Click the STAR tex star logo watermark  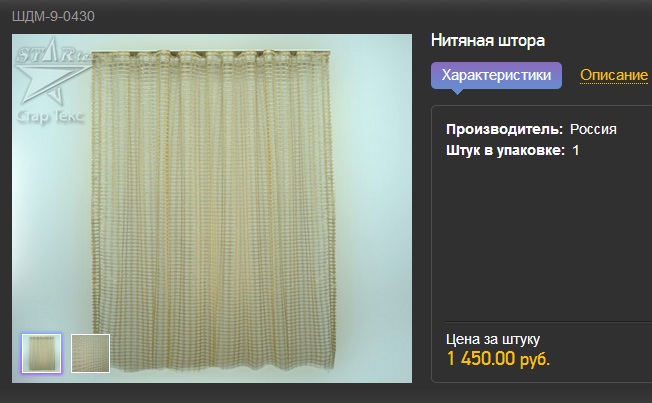coord(52,71)
